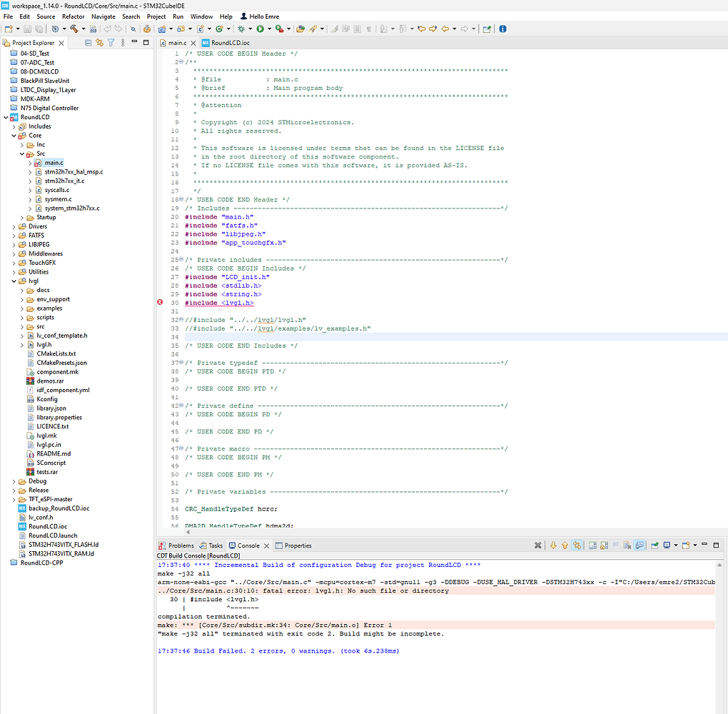Collapse the Src folder in Project Explorer

tap(20, 154)
